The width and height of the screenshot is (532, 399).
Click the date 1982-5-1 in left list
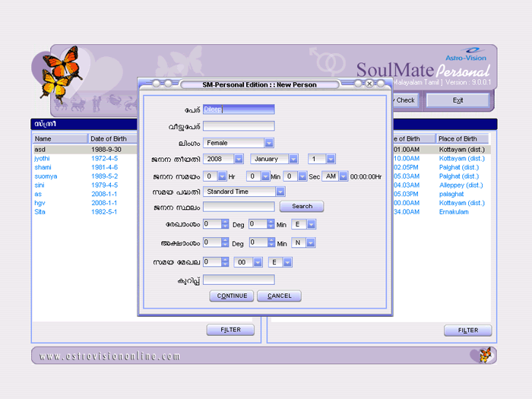pos(104,212)
